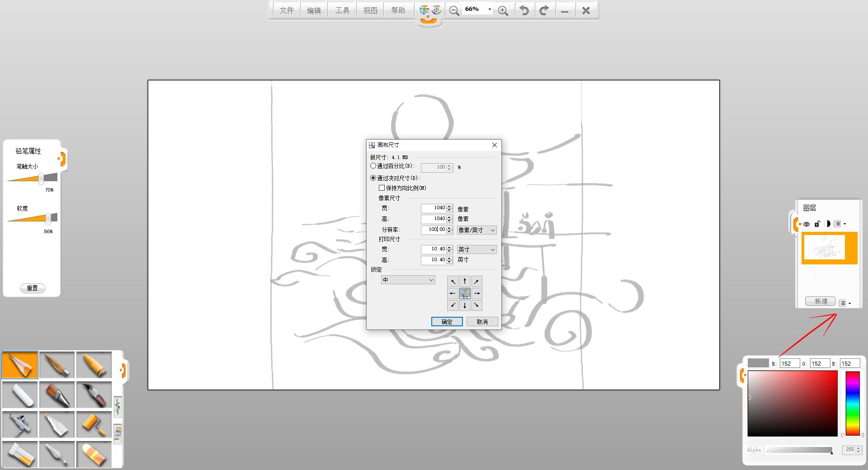Pick the white chalk tool
Viewport: 868px width, 470px height.
point(20,394)
